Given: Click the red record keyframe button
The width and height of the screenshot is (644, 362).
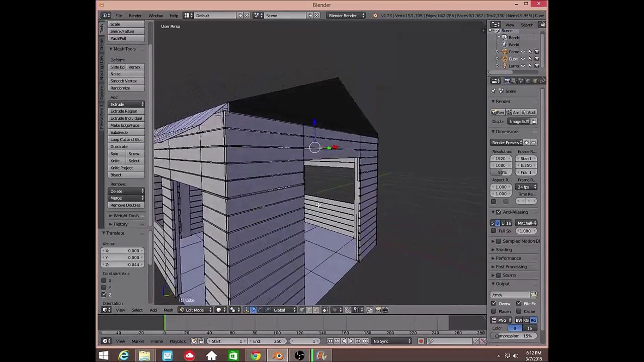Looking at the screenshot, I should point(421,341).
